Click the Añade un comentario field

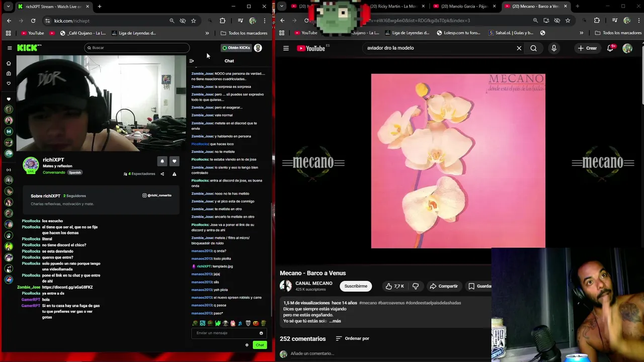tap(312, 353)
